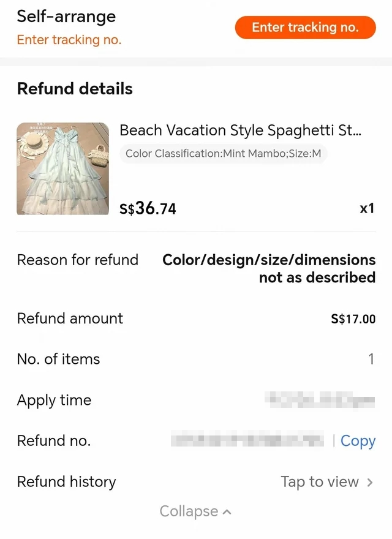Click the Refund history label
Viewport: 392px width, 539px height.
[x=66, y=482]
